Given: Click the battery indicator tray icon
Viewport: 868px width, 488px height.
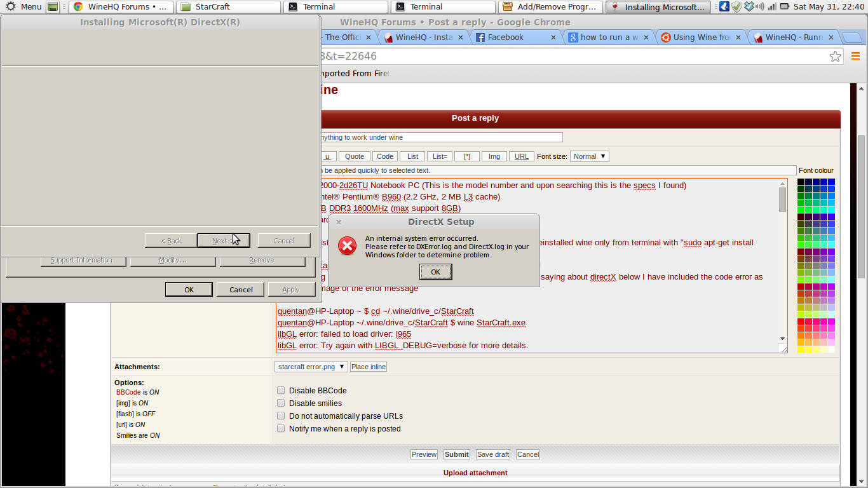Looking at the screenshot, I should (785, 7).
